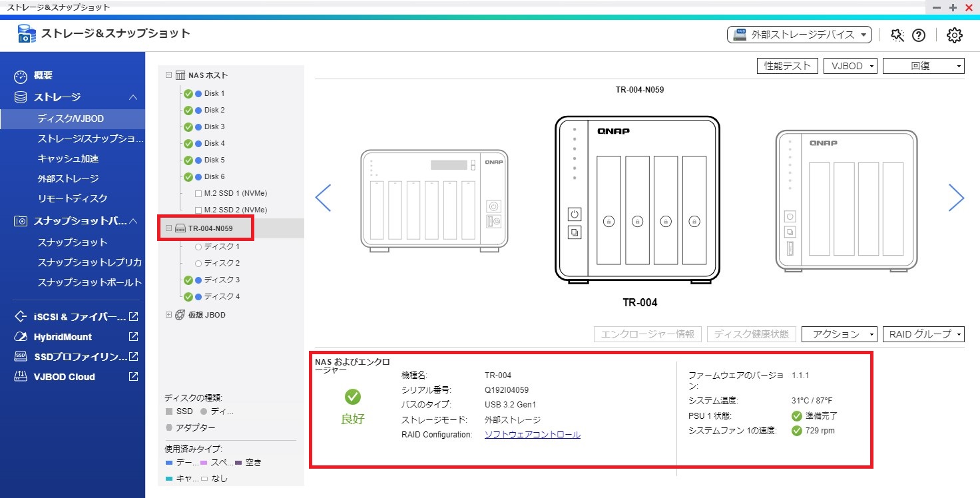980x498 pixels.
Task: Click the 概要 overview gauge icon
Action: (21, 76)
